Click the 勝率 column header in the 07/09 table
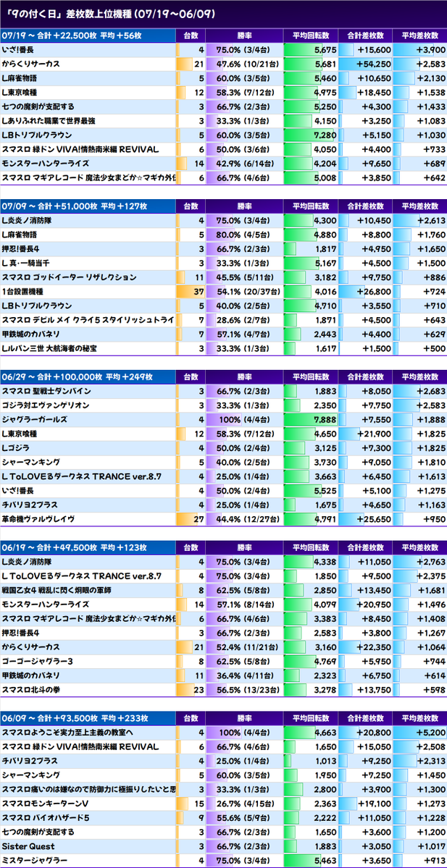 pos(244,206)
